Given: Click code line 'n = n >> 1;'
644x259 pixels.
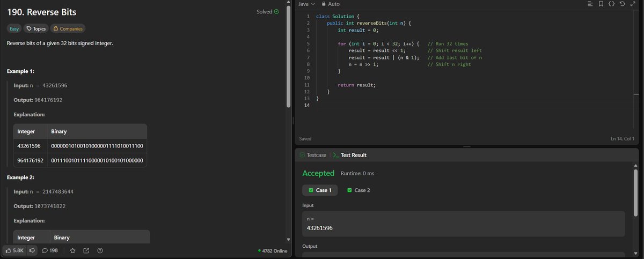Looking at the screenshot, I should point(364,64).
